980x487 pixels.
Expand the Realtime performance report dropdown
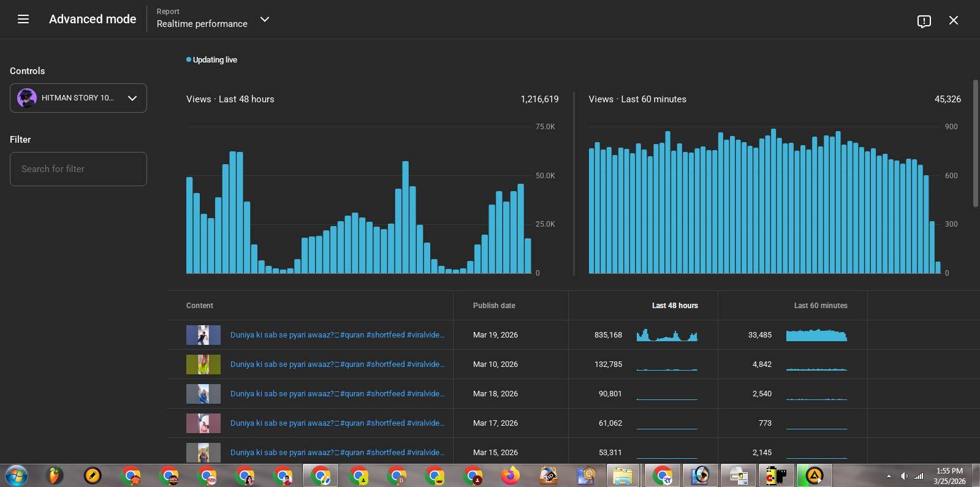265,20
